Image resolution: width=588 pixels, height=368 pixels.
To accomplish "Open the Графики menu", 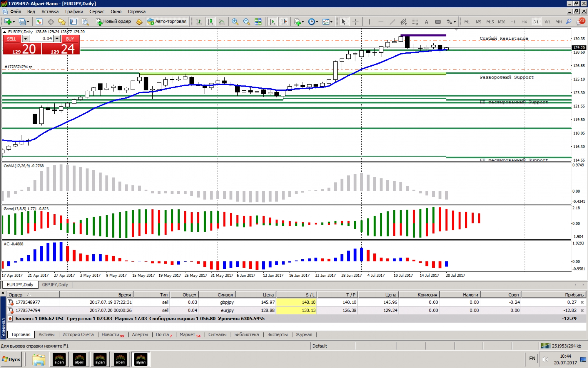I will (74, 11).
